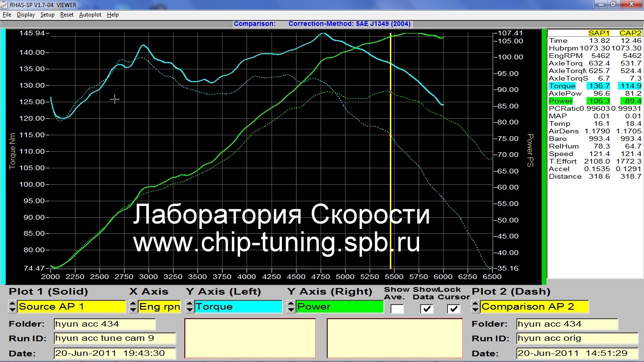This screenshot has height=362, width=644.
Task: Open the Reset menu
Action: tap(67, 15)
